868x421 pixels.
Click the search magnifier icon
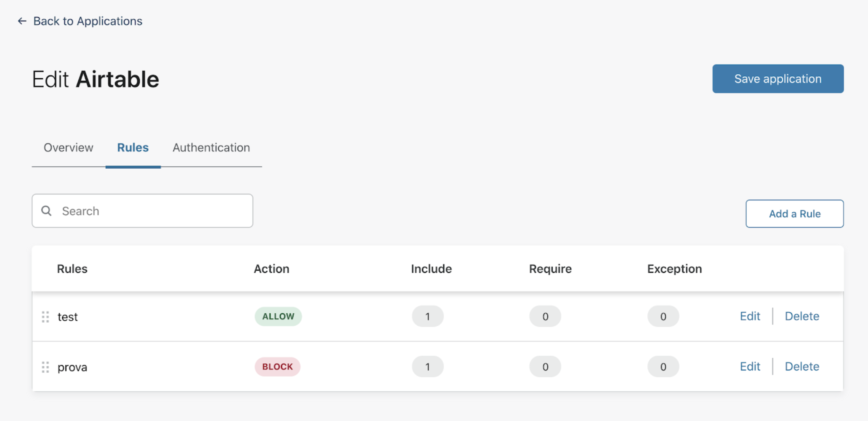pos(47,210)
